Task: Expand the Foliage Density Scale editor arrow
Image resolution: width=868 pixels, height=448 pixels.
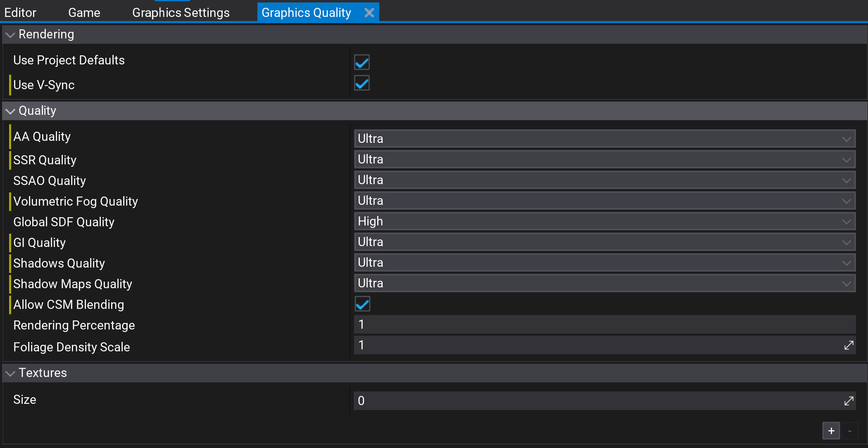Action: pos(849,345)
